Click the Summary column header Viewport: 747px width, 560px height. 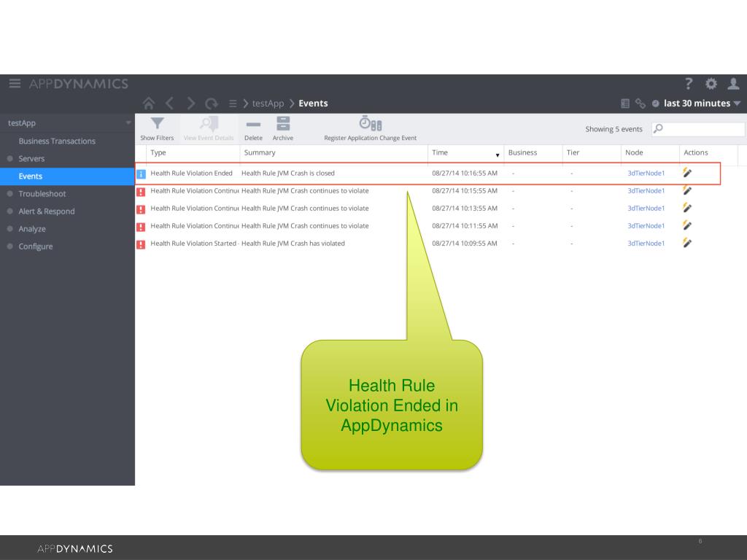(x=260, y=153)
